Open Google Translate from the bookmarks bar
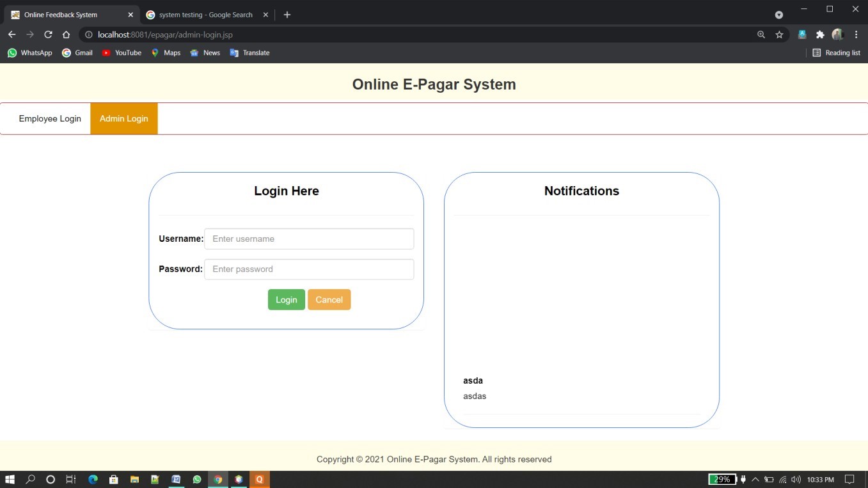This screenshot has height=488, width=868. click(249, 52)
